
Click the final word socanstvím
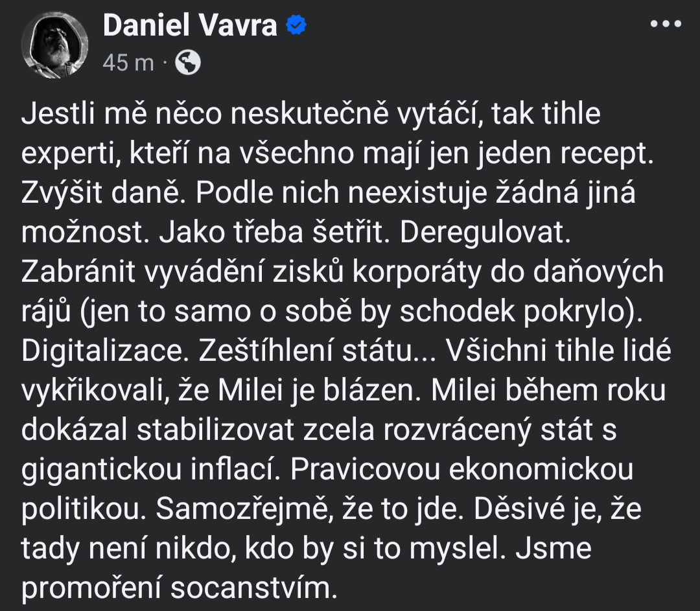click(x=253, y=588)
